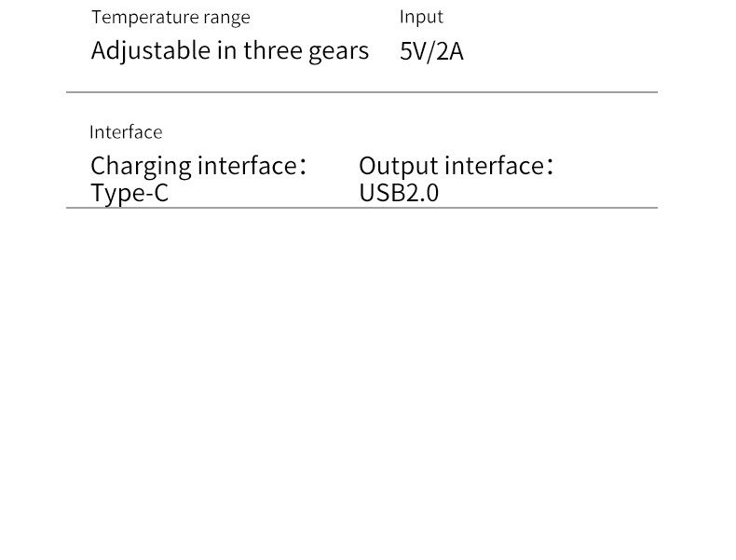Click the "Interface" section heading
The height and width of the screenshot is (560, 736).
point(126,132)
